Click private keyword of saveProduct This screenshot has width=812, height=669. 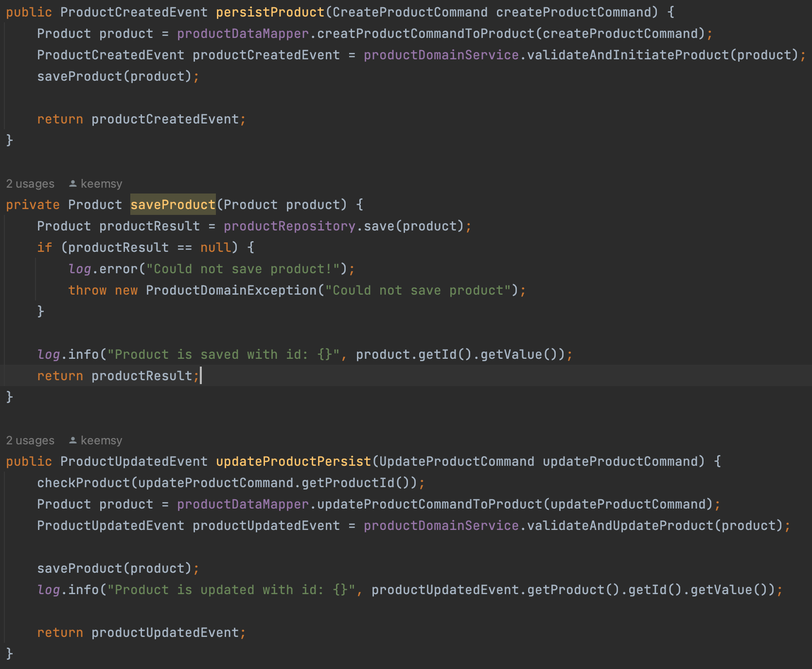click(x=33, y=205)
